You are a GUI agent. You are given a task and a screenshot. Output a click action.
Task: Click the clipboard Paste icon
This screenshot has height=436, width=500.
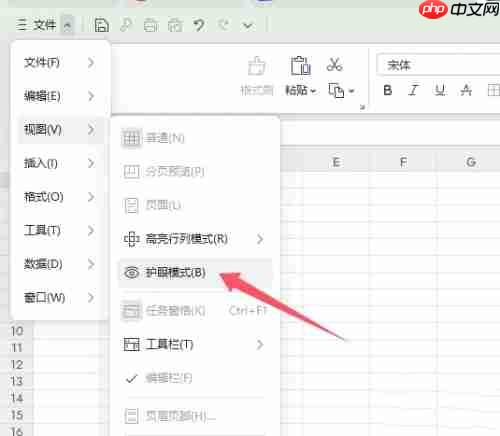tap(300, 66)
